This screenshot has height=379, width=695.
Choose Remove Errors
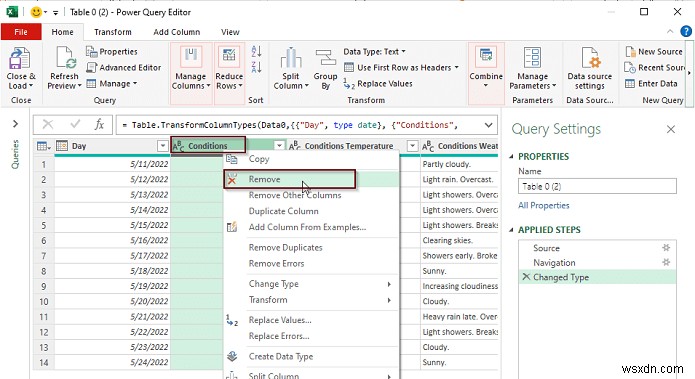pos(311,264)
